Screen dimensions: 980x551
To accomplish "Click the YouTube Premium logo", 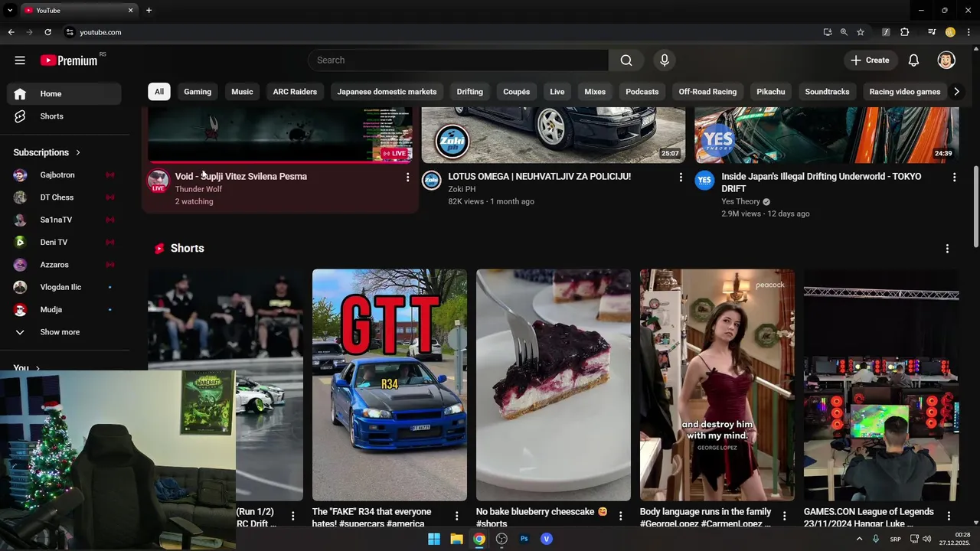I will coord(70,60).
